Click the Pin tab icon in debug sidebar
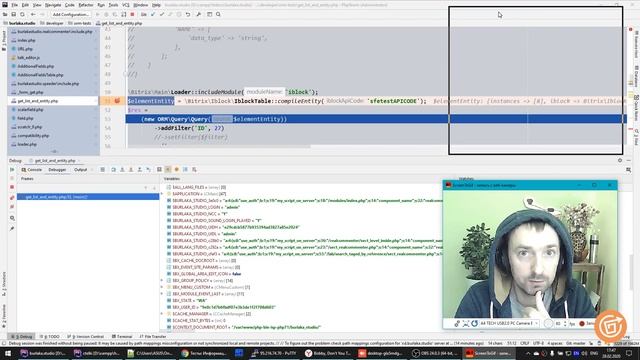 (x=12, y=229)
